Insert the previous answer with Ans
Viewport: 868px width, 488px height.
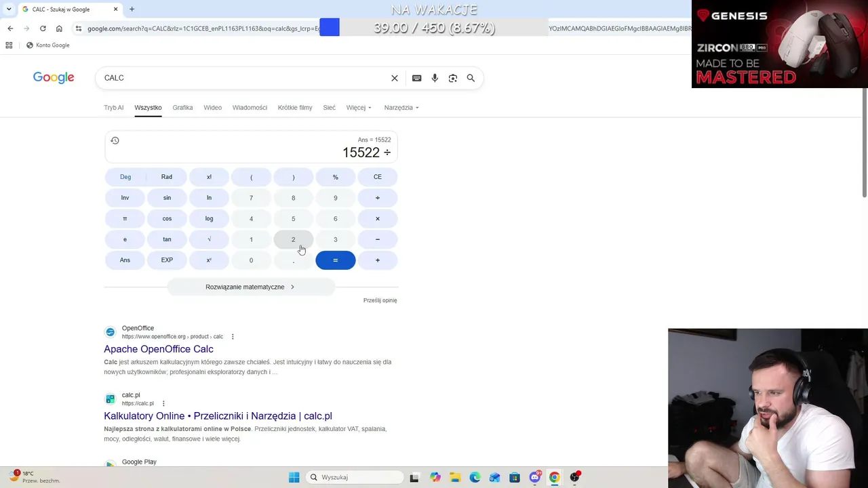(x=125, y=260)
